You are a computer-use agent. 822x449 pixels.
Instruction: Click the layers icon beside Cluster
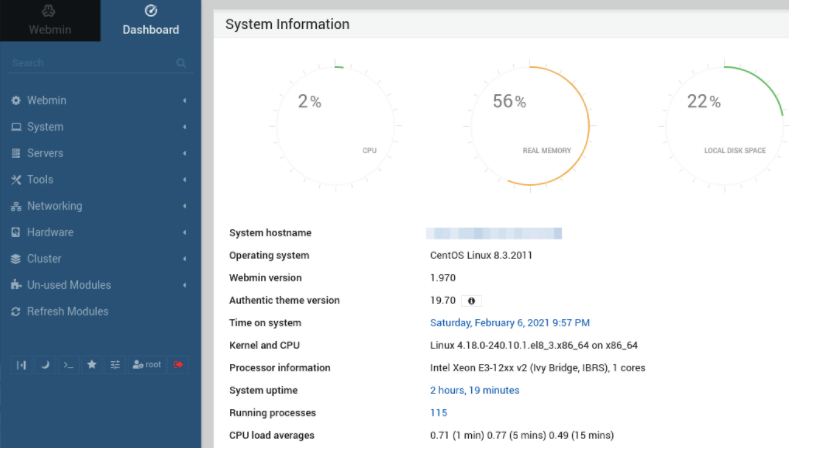pos(16,259)
